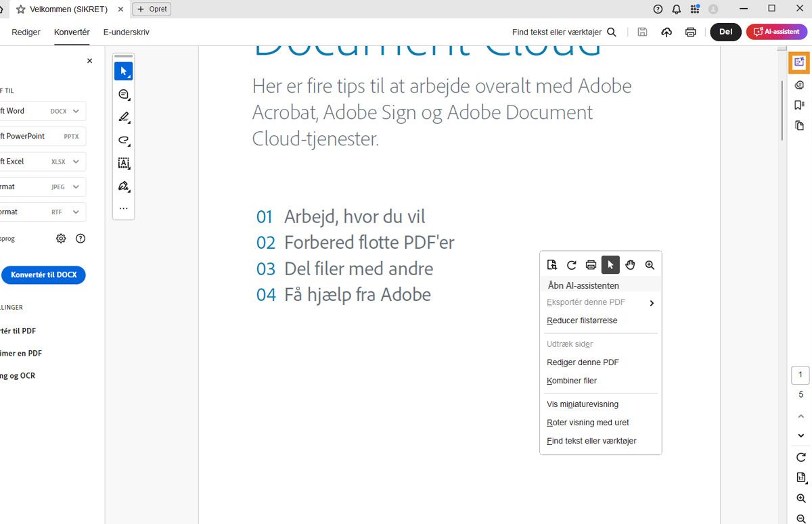This screenshot has width=812, height=524.
Task: Click the Opret new tab button
Action: click(152, 9)
